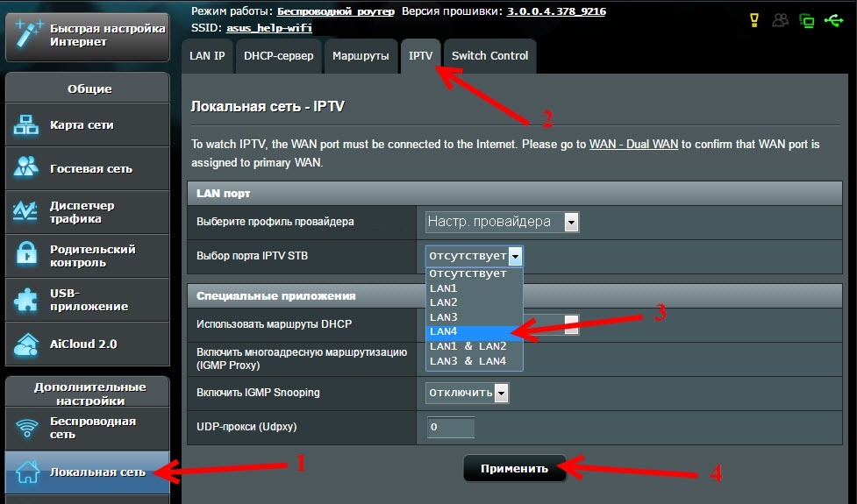The height and width of the screenshot is (504, 857).
Task: Open 'Гостевая сеть' sidebar item
Action: [x=88, y=168]
